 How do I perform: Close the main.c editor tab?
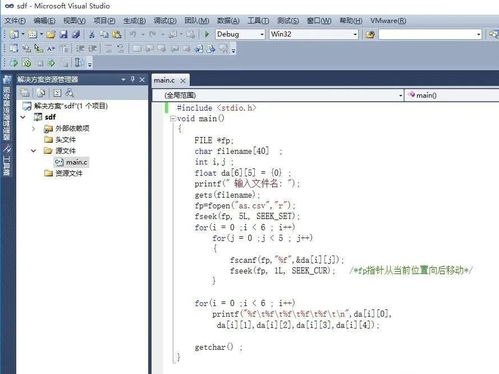click(x=183, y=80)
